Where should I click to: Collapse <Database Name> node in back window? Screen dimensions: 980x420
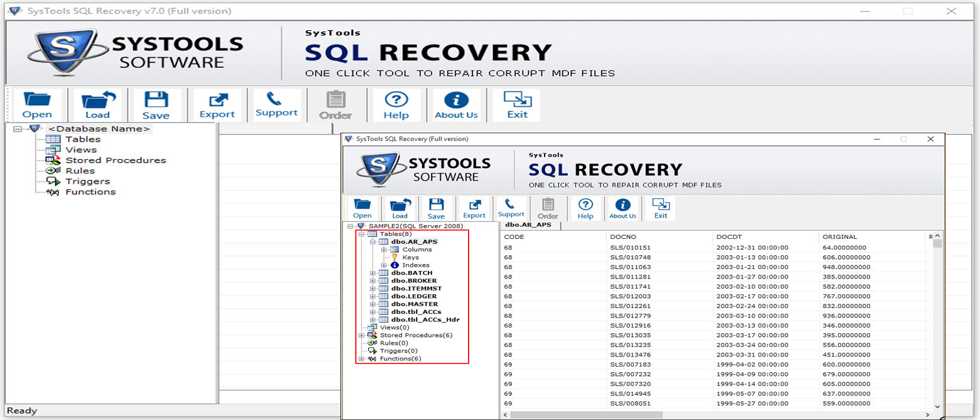(17, 129)
